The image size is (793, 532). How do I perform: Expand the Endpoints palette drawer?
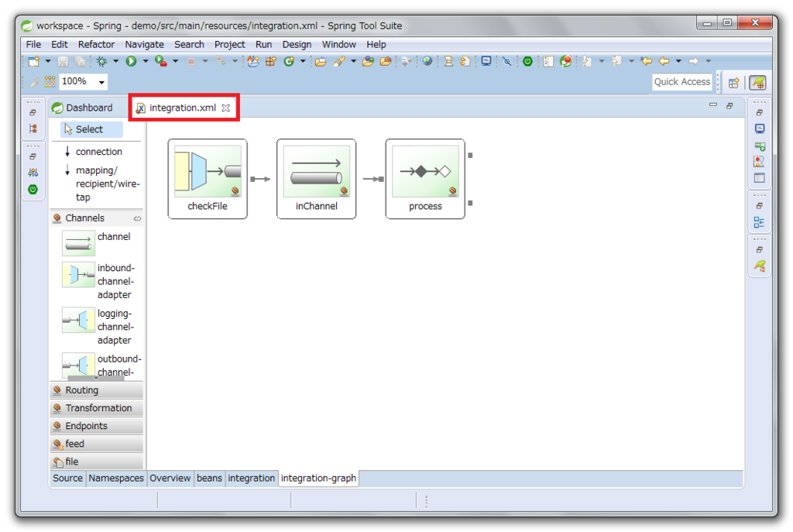[97, 426]
